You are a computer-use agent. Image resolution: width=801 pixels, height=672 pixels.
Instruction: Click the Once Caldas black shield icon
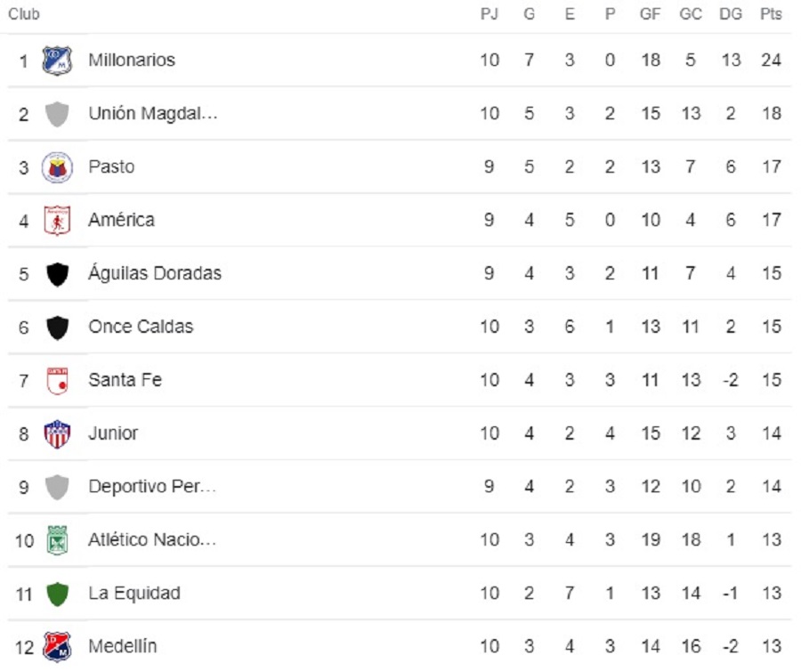[57, 328]
